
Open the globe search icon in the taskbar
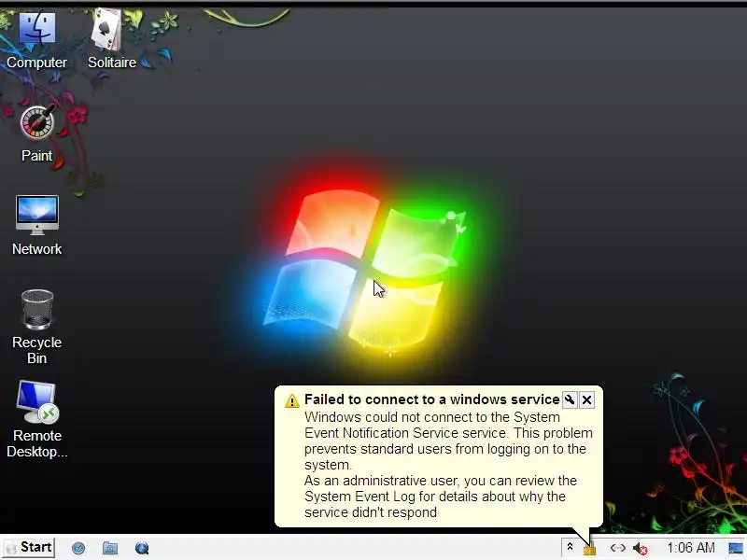(x=142, y=548)
